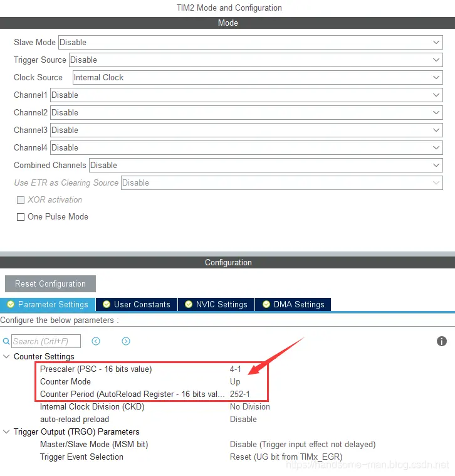Go to previous search result arrow
Viewport: 455px width, 476px height.
[x=96, y=341]
